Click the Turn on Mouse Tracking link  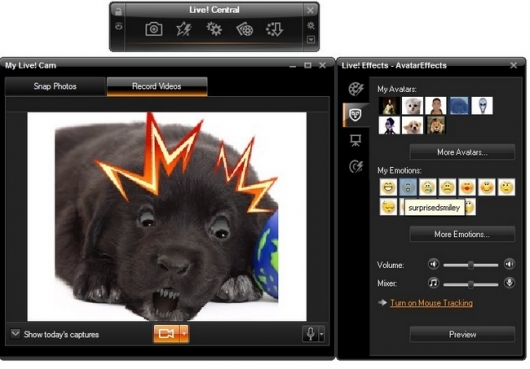click(x=431, y=303)
